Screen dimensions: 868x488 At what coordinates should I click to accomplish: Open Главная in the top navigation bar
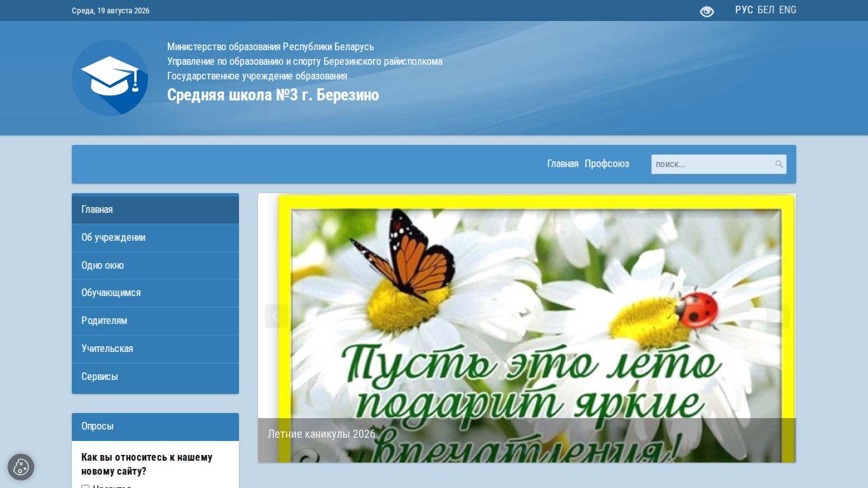563,164
